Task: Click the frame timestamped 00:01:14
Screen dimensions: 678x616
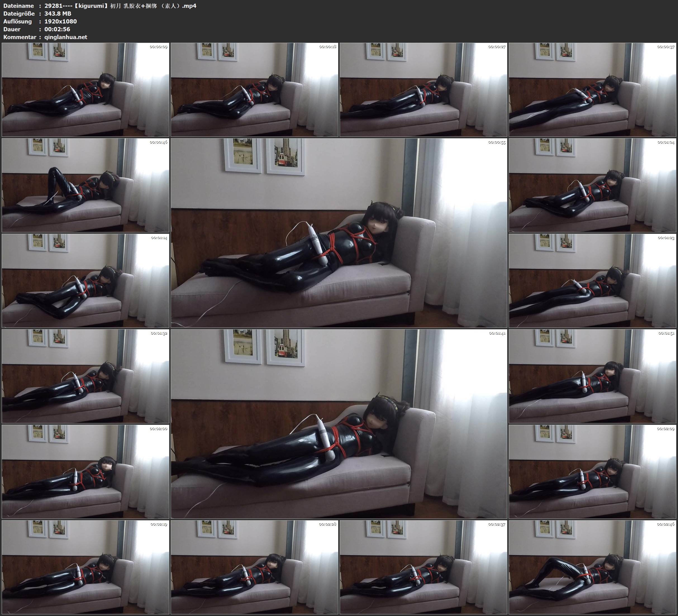Action: (x=85, y=280)
